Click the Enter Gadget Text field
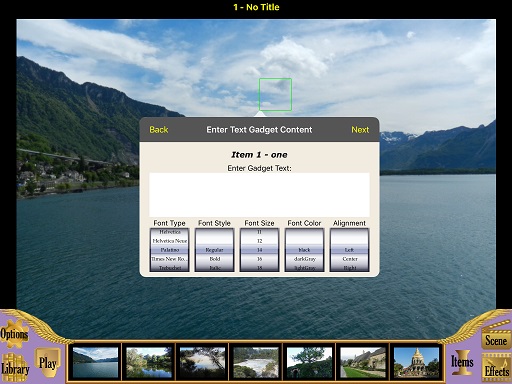 point(259,195)
